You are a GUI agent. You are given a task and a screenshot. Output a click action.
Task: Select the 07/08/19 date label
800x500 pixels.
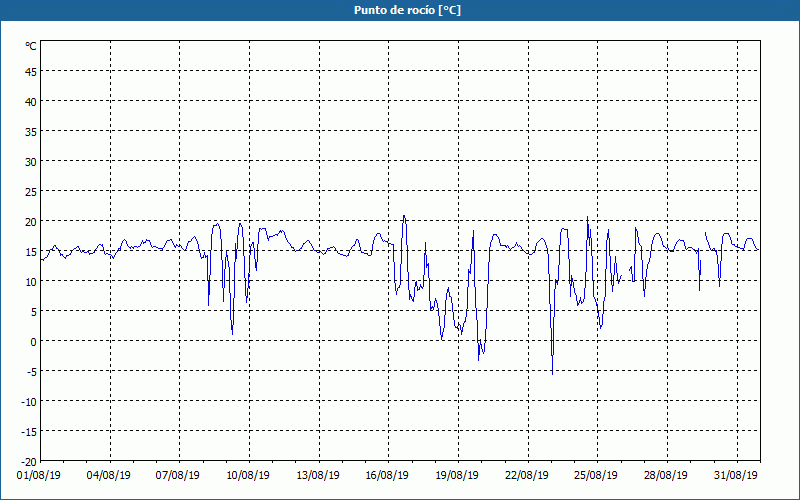pyautogui.click(x=178, y=476)
